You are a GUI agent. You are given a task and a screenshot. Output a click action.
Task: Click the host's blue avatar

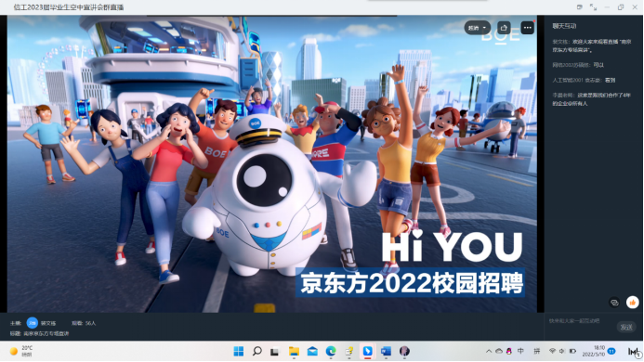tap(32, 323)
